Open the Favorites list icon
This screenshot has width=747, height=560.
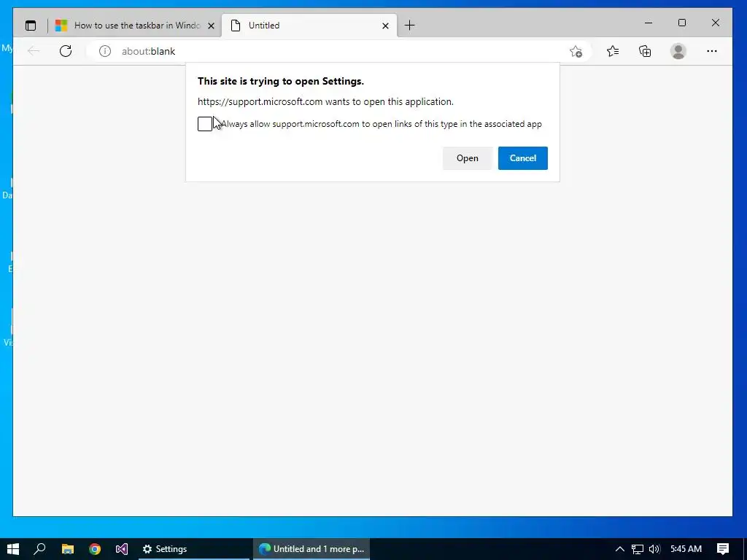(613, 51)
